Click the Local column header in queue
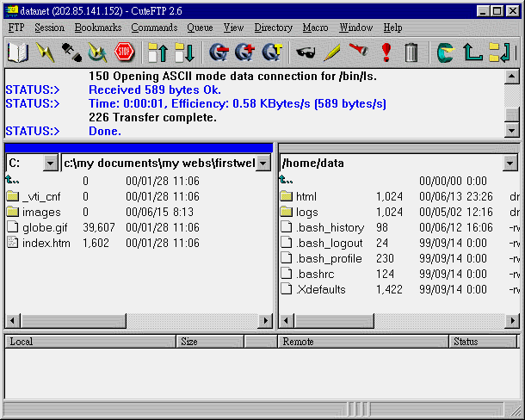This screenshot has height=420, width=525. click(90, 342)
